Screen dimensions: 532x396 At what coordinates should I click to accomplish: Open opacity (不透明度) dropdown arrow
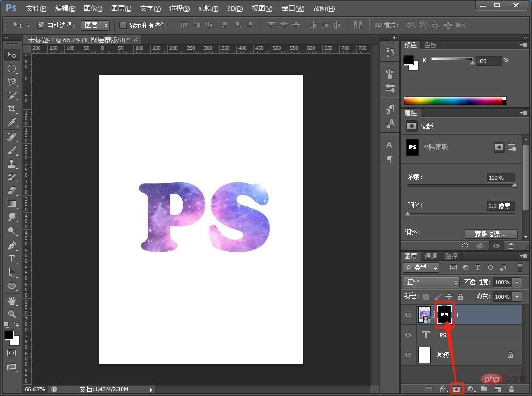(x=517, y=282)
